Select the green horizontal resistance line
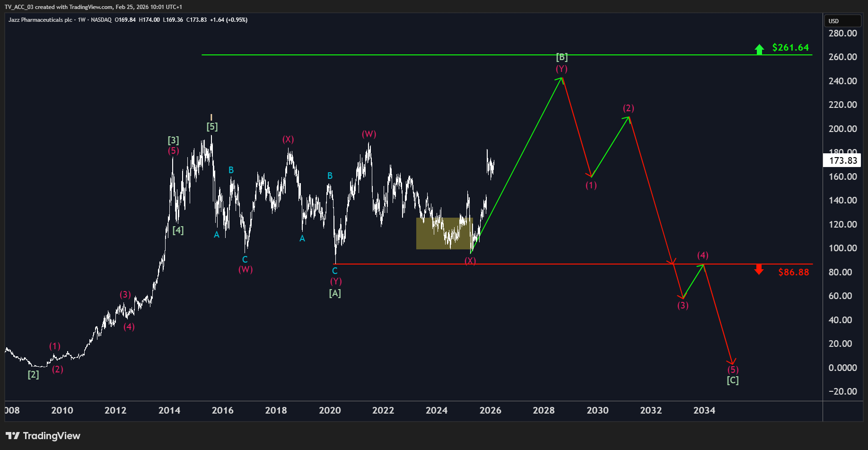 507,55
